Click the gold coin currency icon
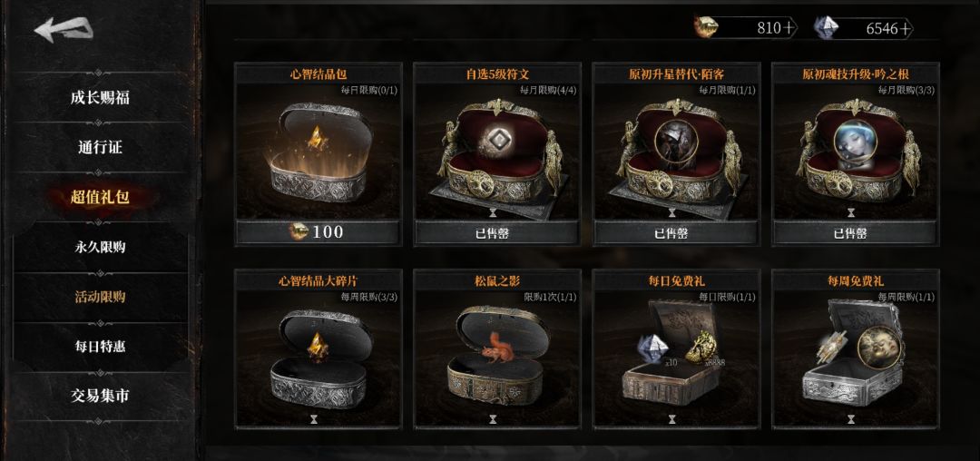 (706, 27)
